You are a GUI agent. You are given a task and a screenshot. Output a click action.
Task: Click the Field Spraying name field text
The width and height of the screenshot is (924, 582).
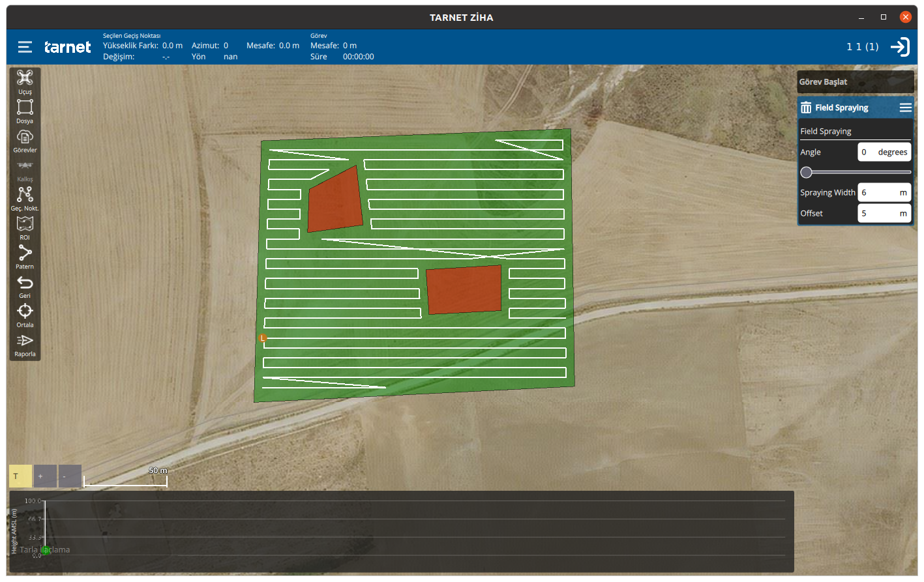click(x=826, y=131)
